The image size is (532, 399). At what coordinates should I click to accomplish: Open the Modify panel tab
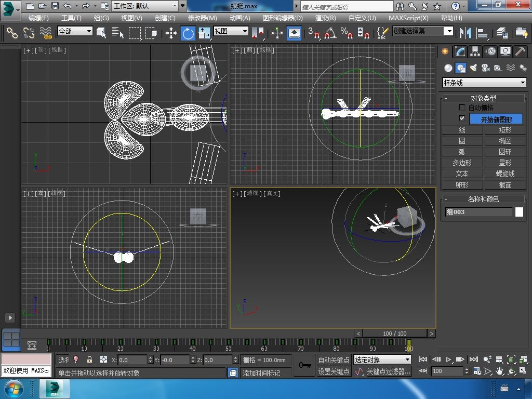coord(460,51)
